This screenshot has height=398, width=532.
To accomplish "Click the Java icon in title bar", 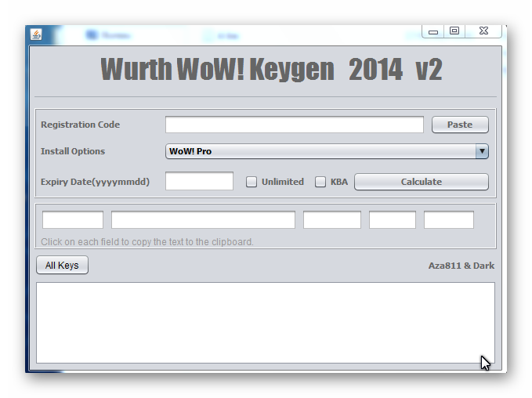I will (x=36, y=34).
